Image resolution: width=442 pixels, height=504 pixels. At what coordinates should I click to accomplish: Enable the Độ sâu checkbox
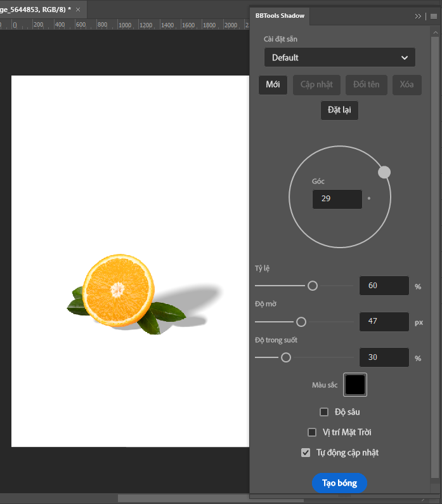click(324, 412)
